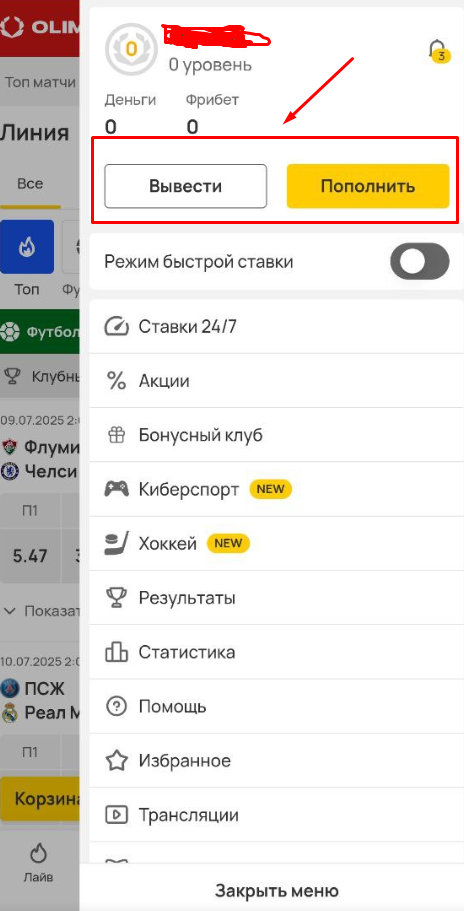This screenshot has width=464, height=911.
Task: Click the trophy icon beside Клубны
Action: tap(12, 376)
